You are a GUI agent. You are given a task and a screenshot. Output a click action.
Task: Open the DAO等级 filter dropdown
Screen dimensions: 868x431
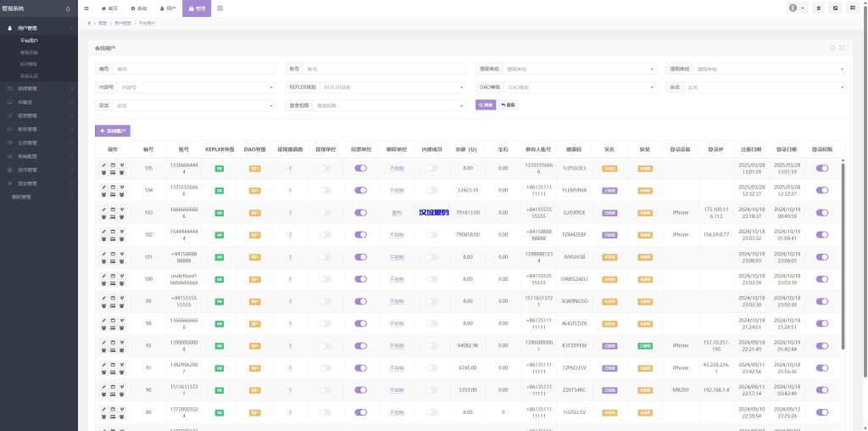click(581, 87)
